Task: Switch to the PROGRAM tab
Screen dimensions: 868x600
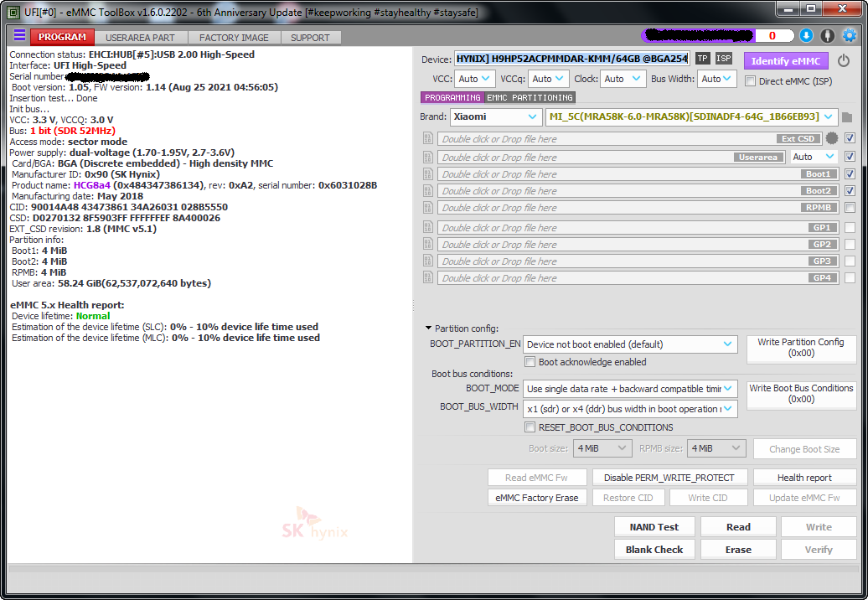Action: [62, 37]
